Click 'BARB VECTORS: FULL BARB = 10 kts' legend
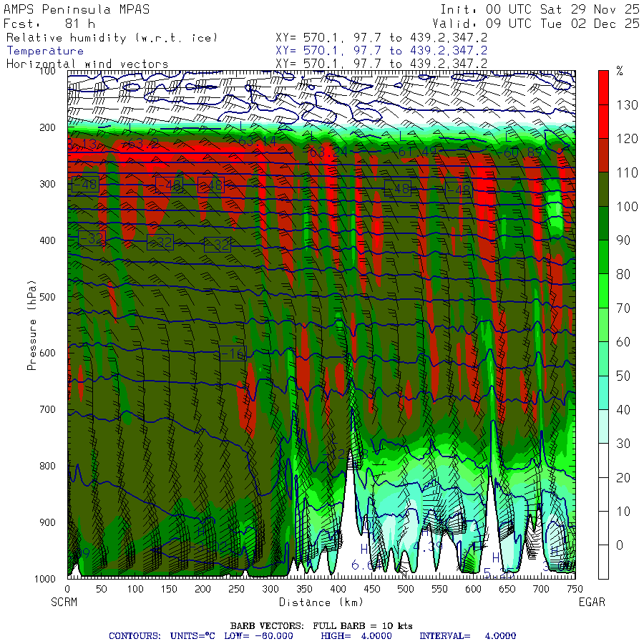644x644 pixels. click(321, 626)
